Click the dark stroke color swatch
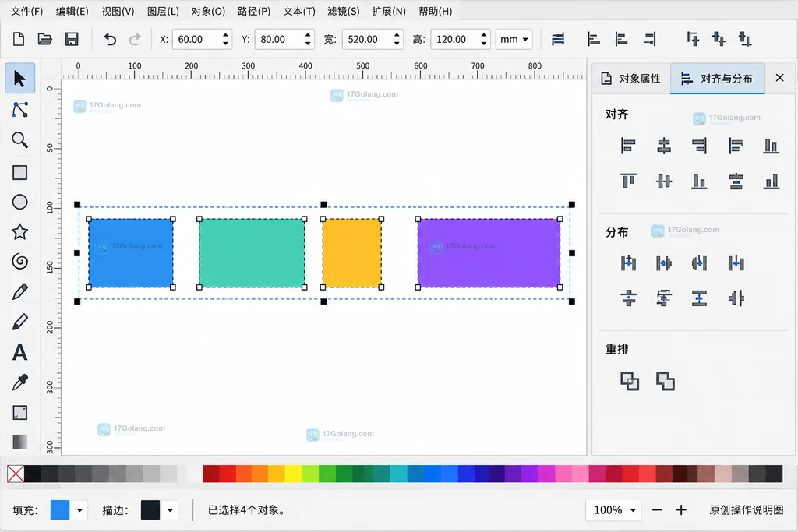The width and height of the screenshot is (798, 532). [150, 509]
